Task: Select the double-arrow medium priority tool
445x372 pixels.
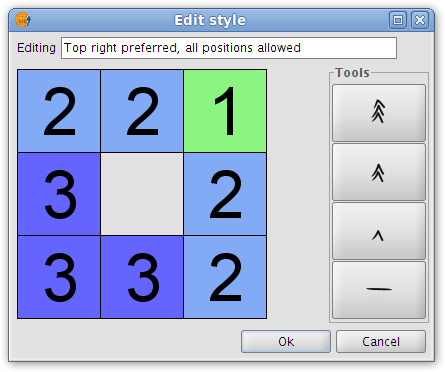Action: (379, 172)
